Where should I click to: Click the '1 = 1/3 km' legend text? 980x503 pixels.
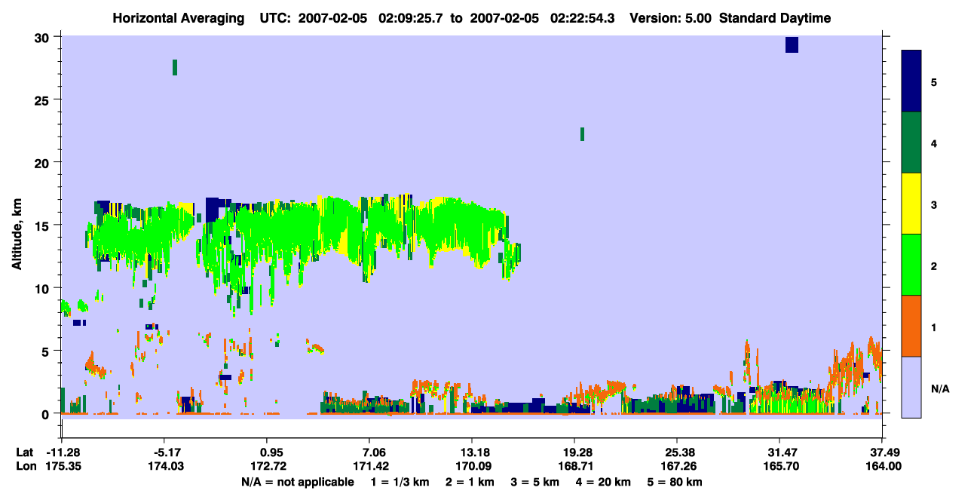pyautogui.click(x=400, y=482)
